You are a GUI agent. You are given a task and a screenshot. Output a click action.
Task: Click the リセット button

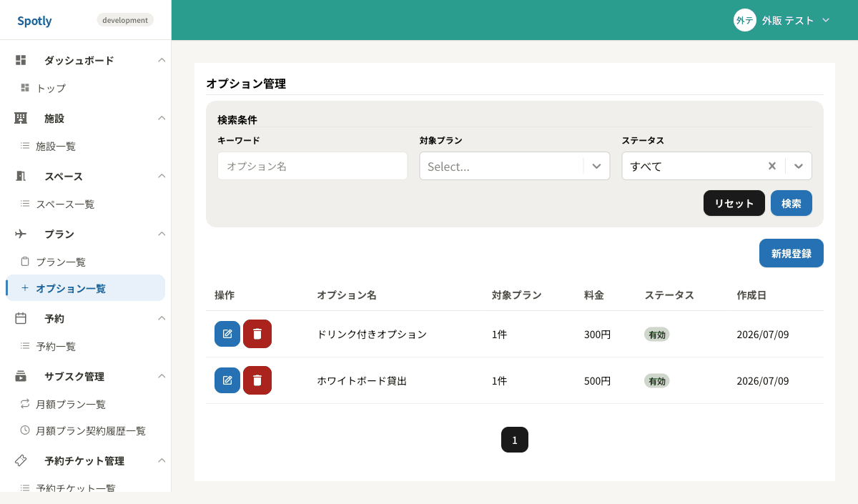click(x=734, y=203)
